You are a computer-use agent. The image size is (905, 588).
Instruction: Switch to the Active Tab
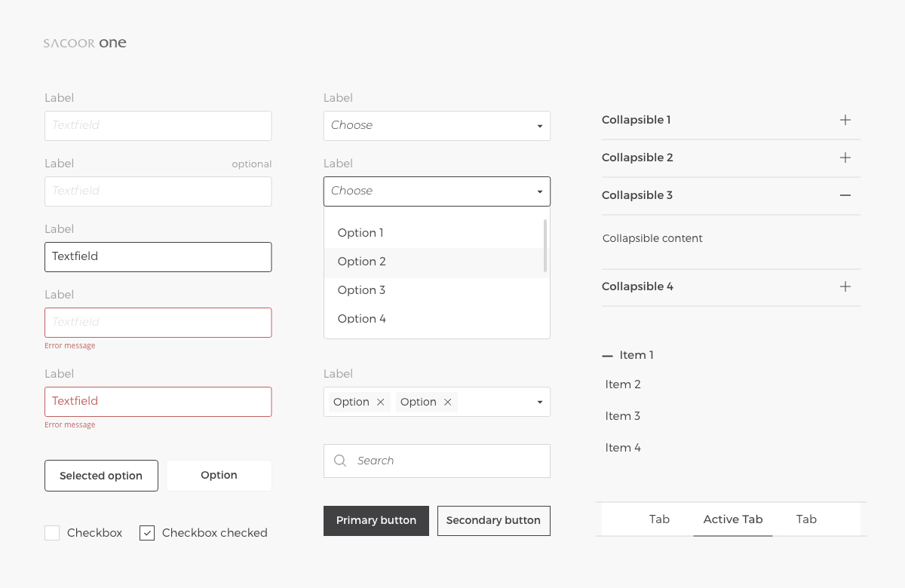(732, 519)
